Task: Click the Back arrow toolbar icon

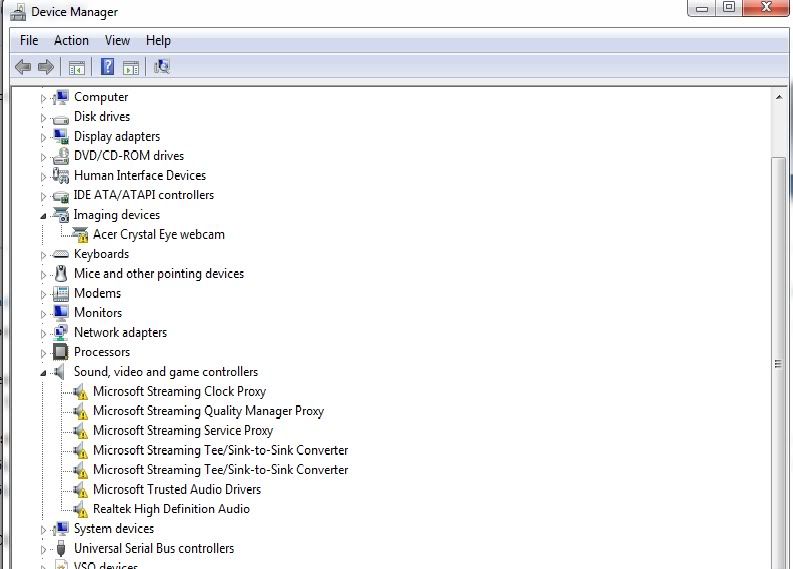Action: click(x=23, y=67)
